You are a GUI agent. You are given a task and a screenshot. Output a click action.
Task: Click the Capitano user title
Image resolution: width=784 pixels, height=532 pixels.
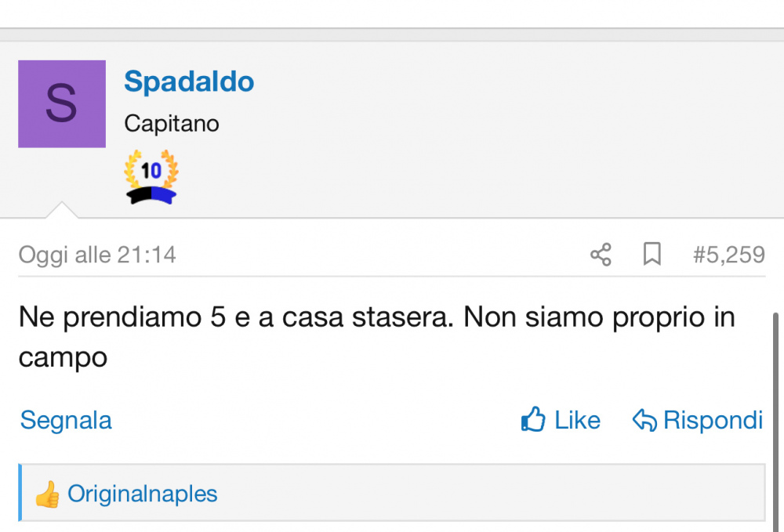[172, 123]
